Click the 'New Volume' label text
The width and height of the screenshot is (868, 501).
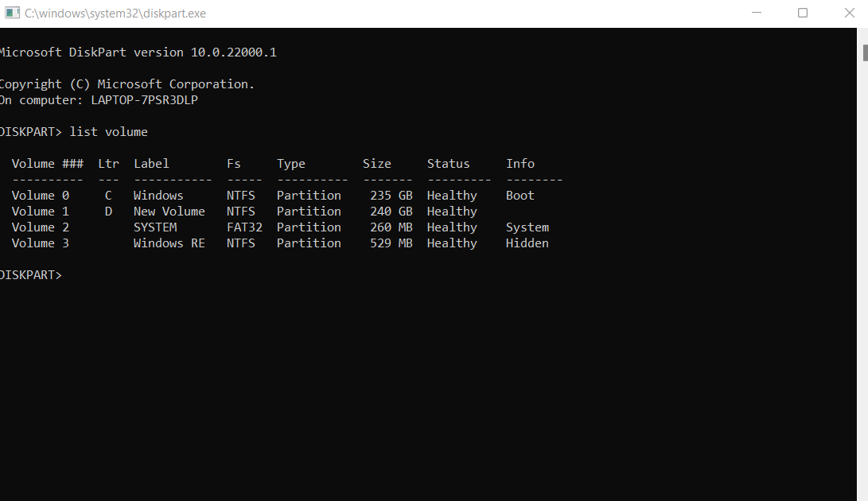169,212
